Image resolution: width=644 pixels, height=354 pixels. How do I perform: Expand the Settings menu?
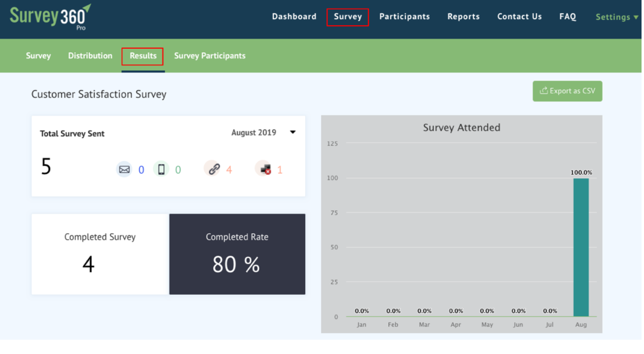[x=616, y=17]
